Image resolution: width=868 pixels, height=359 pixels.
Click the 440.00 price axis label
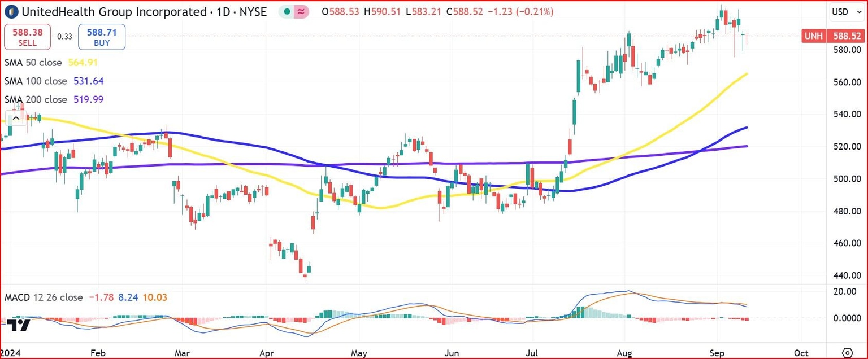pos(846,275)
